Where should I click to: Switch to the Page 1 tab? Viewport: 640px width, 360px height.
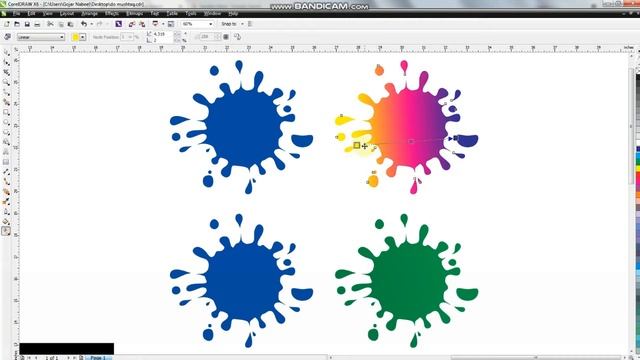tap(98, 358)
